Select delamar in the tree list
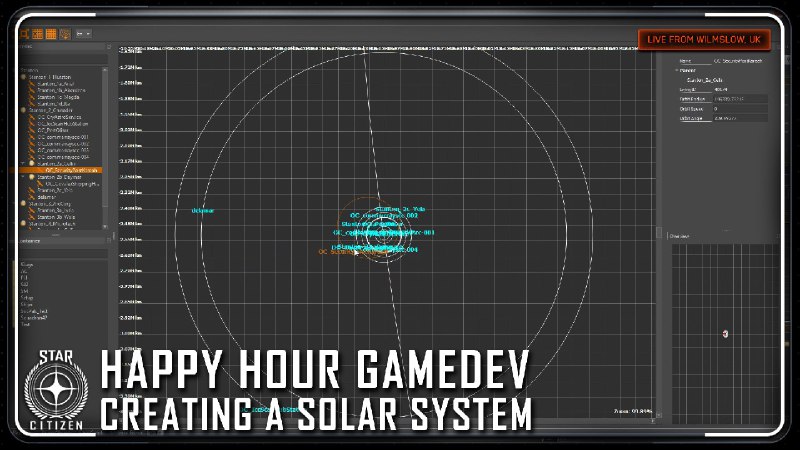 click(46, 197)
